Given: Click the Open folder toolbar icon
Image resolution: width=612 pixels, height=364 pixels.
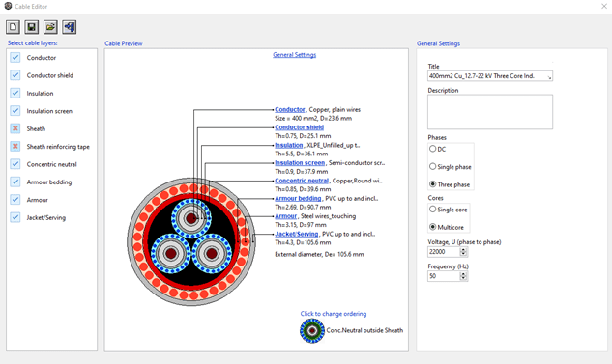Looking at the screenshot, I should 50,27.
